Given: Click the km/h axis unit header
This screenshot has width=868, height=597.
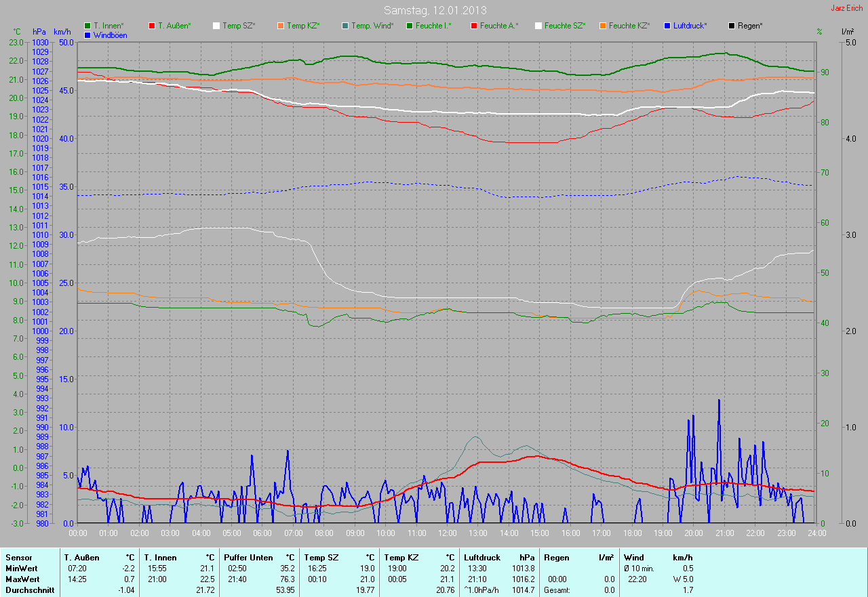Looking at the screenshot, I should click(62, 33).
